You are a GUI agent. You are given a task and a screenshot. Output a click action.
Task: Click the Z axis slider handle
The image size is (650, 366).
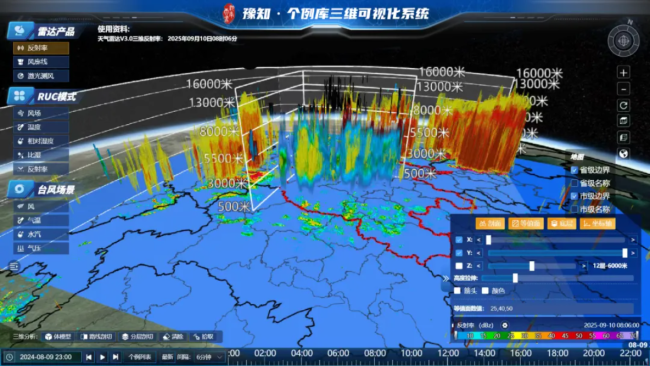tap(532, 266)
